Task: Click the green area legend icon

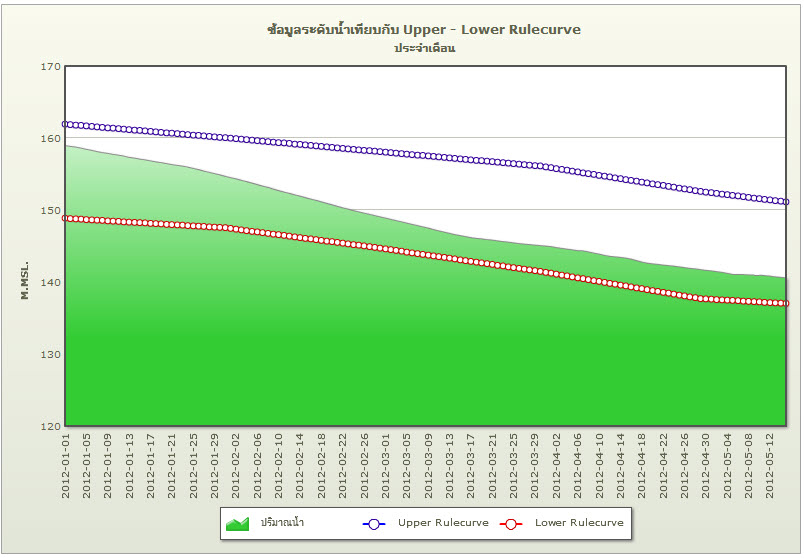Action: tap(237, 524)
